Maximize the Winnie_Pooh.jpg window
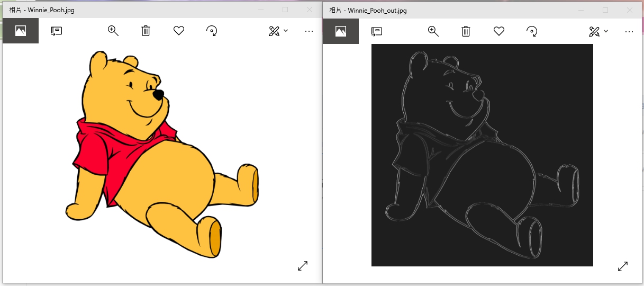The height and width of the screenshot is (286, 644). pos(285,10)
